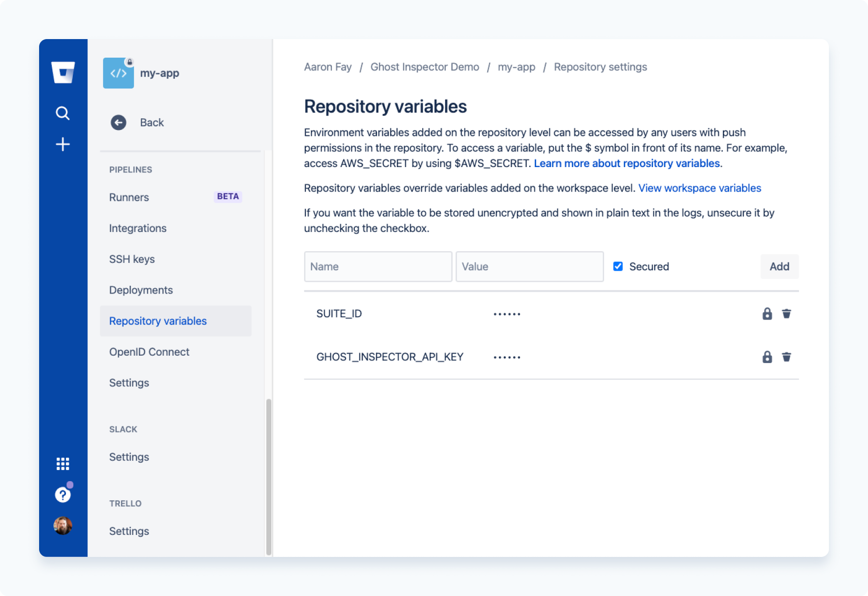The image size is (868, 596).
Task: Click View workspace variables link
Action: [699, 188]
